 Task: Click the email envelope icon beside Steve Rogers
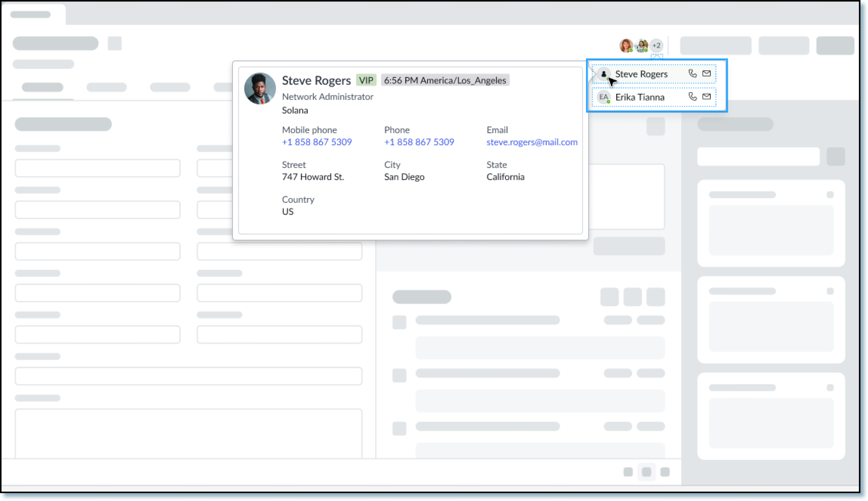coord(706,74)
